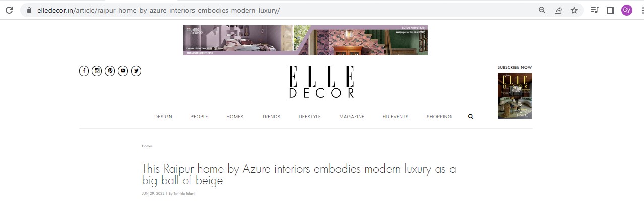Viewport: 644px width, 216px height.
Task: Open the Gy profile avatar menu
Action: pos(627,10)
